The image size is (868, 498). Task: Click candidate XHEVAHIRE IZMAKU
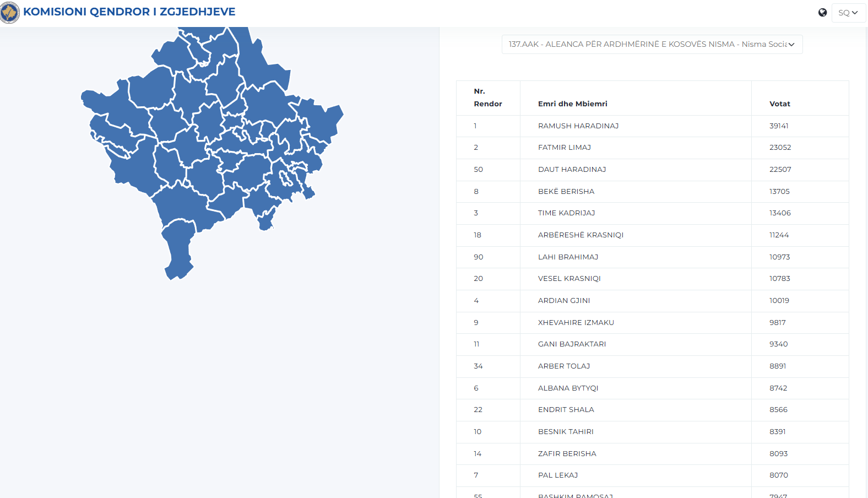576,323
